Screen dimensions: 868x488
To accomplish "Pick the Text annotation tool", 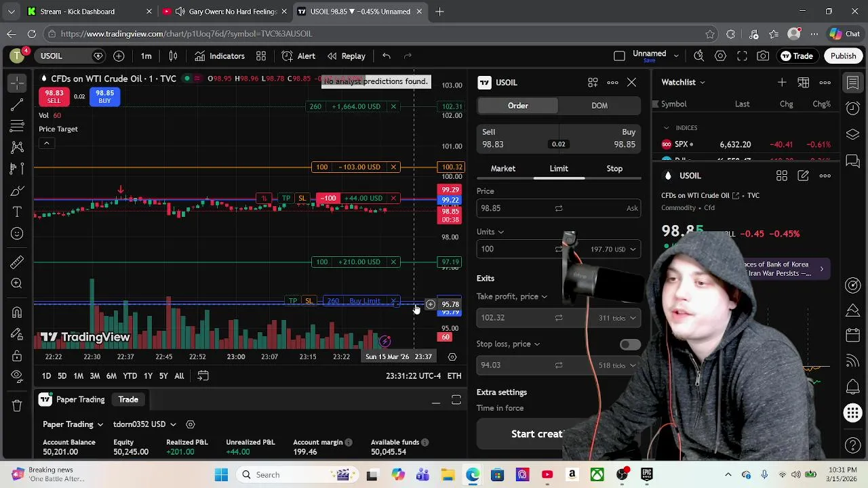I will coord(17,212).
